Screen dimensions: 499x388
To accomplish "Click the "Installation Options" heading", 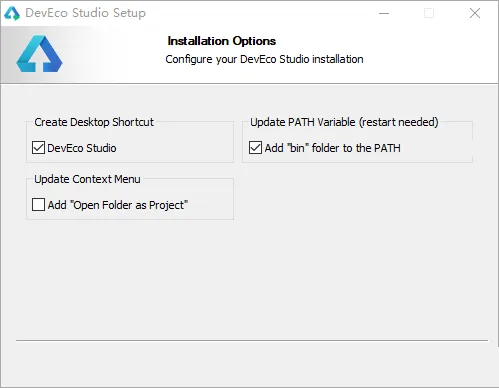I will coord(222,41).
